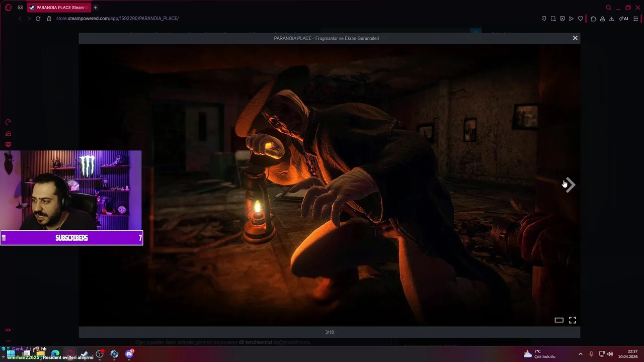This screenshot has height=362, width=644.
Task: Start snapshot capture tool
Action: coord(553,19)
